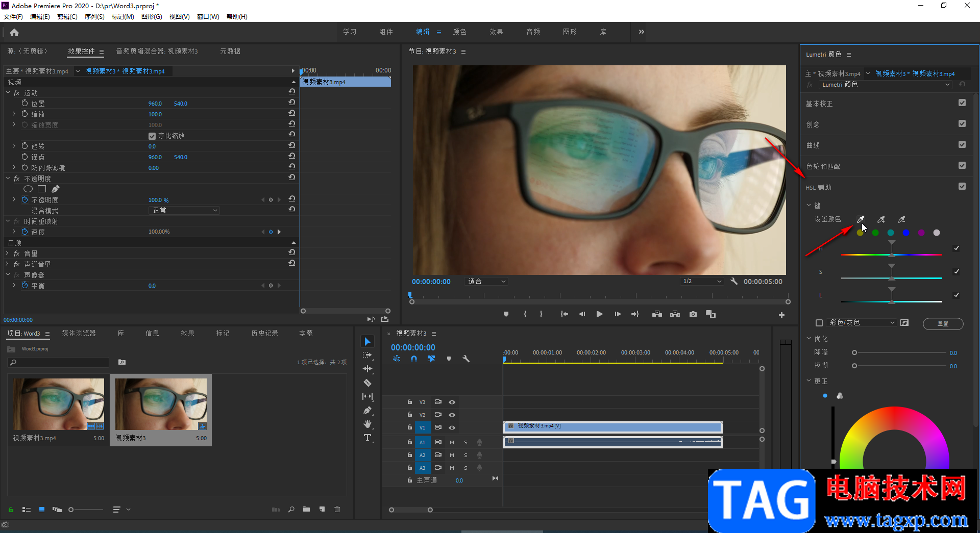Viewport: 980px width, 533px height.
Task: Select the Track Select Forward tool
Action: pos(367,355)
